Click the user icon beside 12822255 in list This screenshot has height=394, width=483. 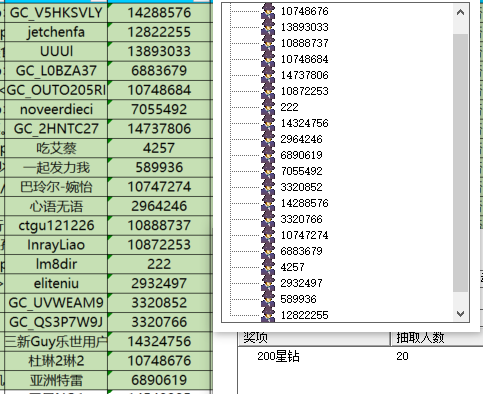(x=268, y=314)
